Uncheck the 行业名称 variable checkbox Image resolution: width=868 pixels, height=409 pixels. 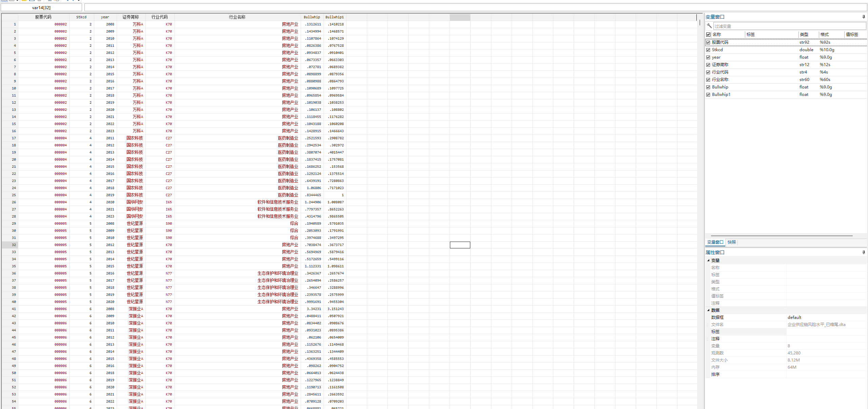point(708,80)
